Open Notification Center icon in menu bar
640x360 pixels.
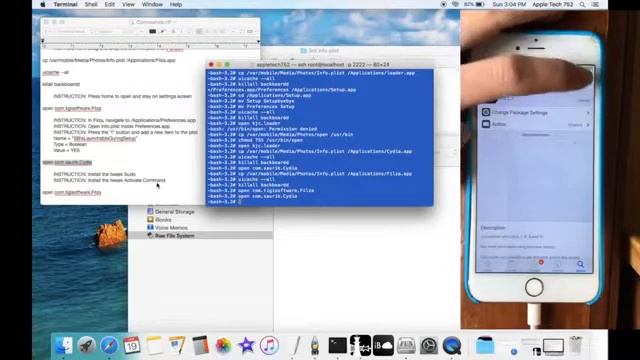[x=596, y=4]
